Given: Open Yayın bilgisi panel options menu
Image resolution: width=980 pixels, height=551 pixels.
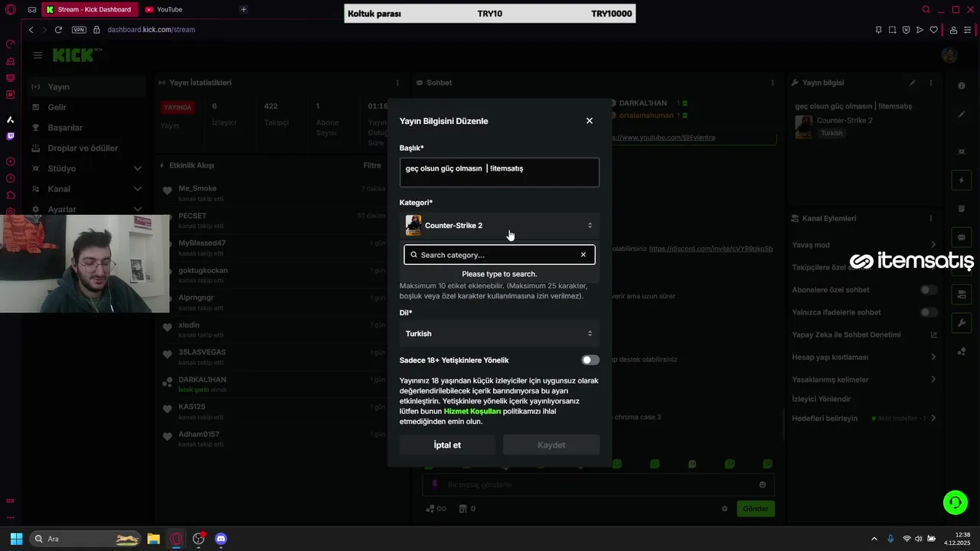Looking at the screenshot, I should (x=931, y=83).
